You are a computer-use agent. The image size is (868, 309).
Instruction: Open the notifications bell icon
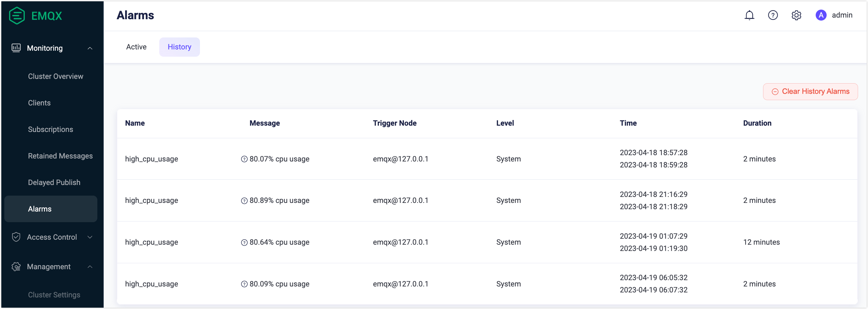tap(749, 15)
